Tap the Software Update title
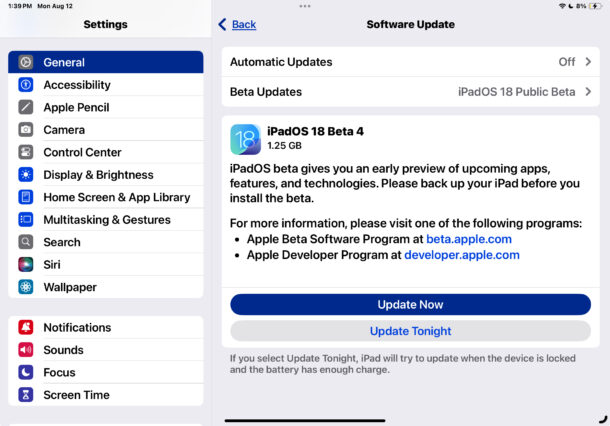The width and height of the screenshot is (610, 426). click(x=410, y=25)
